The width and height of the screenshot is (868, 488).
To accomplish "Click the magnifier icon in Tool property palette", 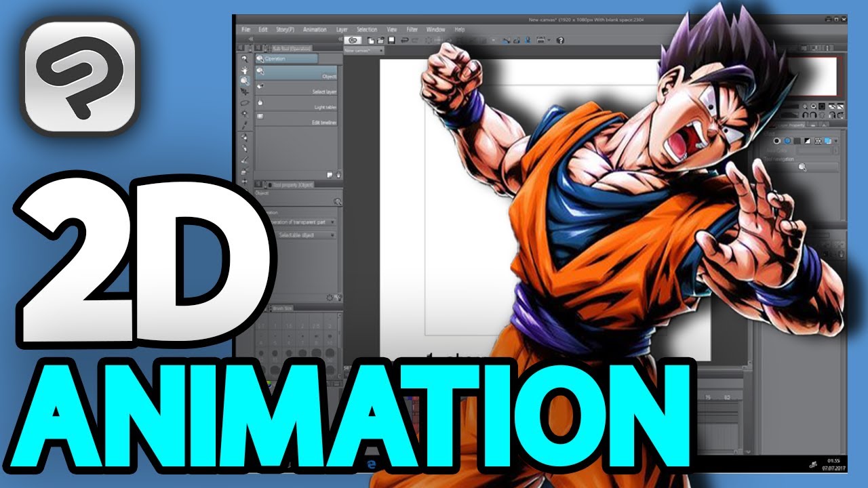I will point(337,201).
